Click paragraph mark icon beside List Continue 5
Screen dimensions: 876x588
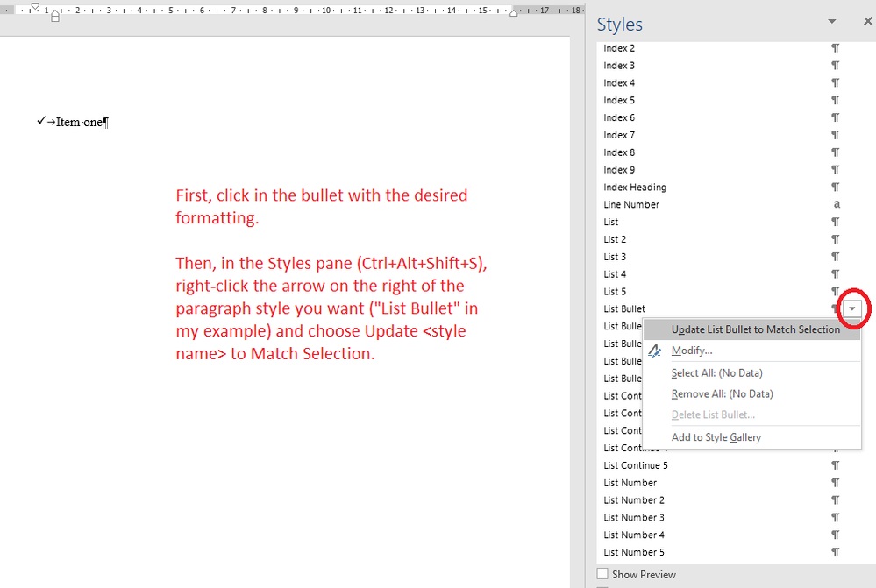835,465
